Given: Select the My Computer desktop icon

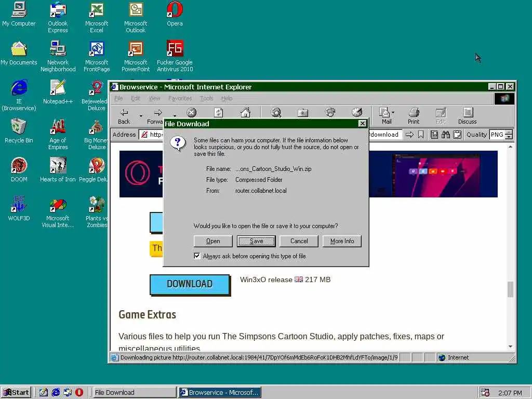Looking at the screenshot, I should [19, 14].
